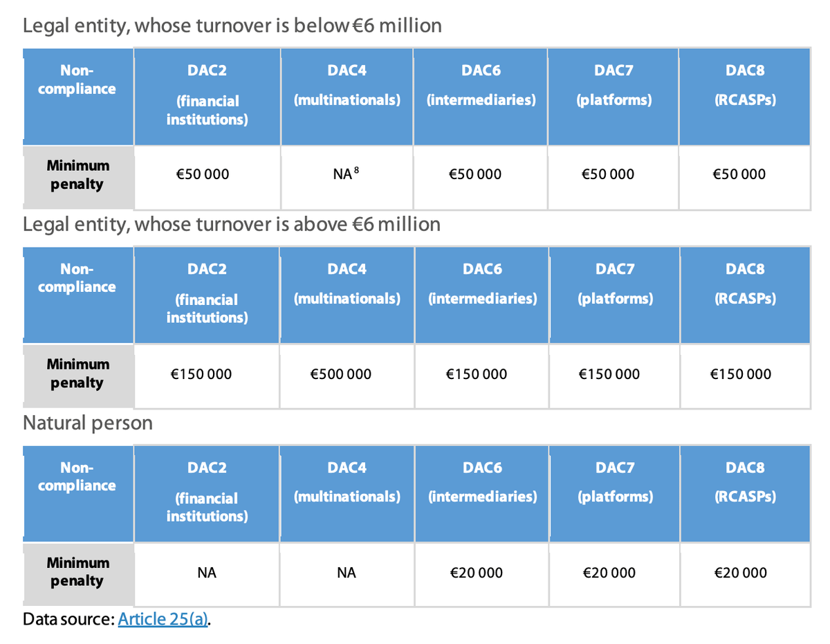
Task: Select the €150 000 DAC2 penalty cell
Action: click(x=201, y=374)
